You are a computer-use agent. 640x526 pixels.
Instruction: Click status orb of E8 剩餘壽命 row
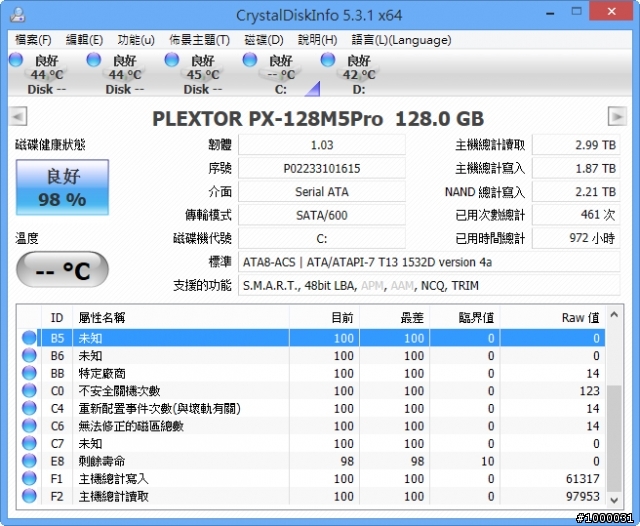pos(29,461)
